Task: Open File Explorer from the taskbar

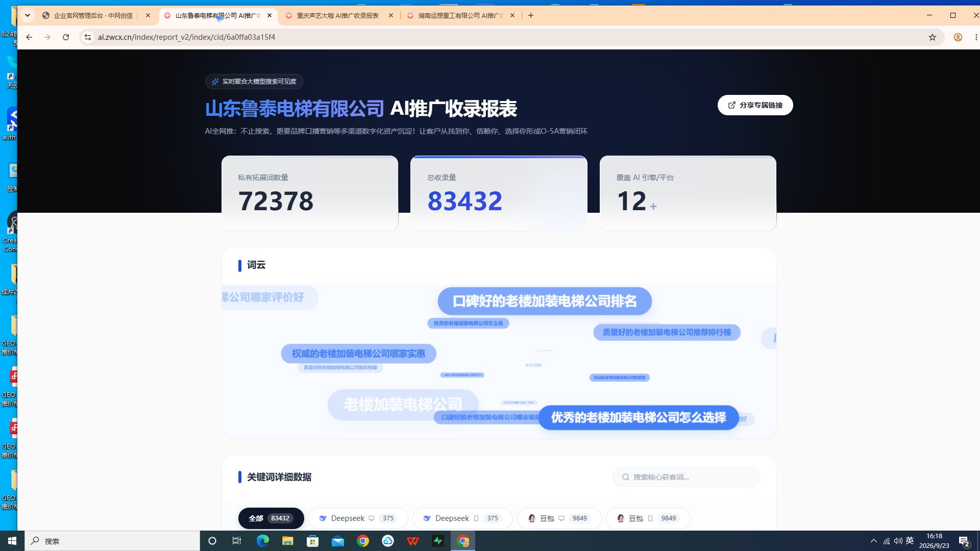Action: (287, 541)
